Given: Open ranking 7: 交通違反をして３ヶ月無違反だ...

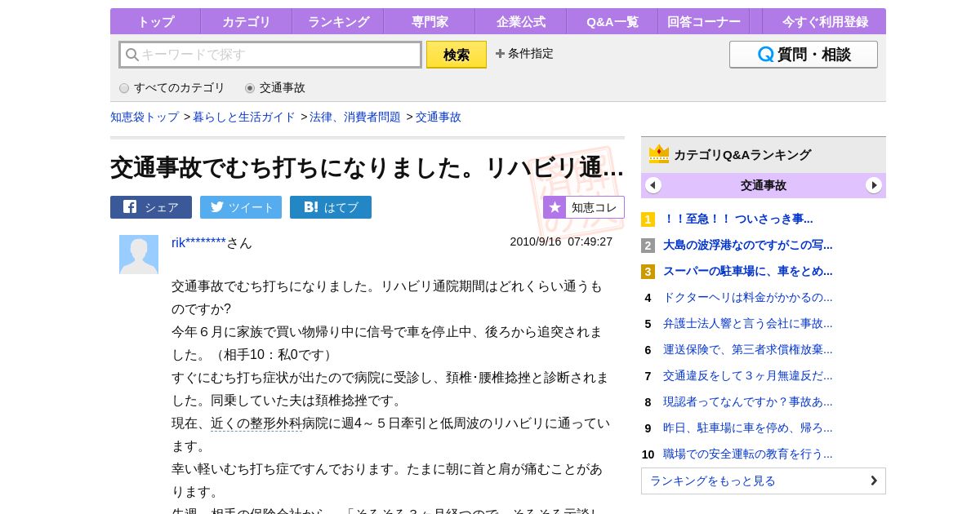Looking at the screenshot, I should [x=747, y=375].
